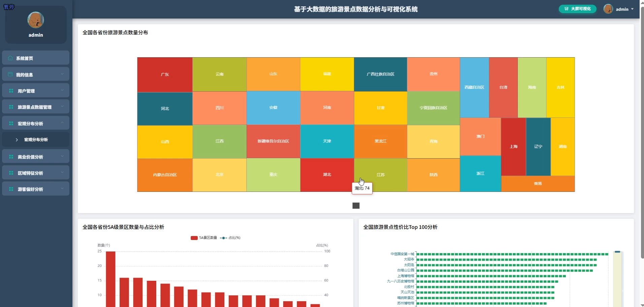Click the tallest red bar in 5A chart
The image size is (644, 307).
pos(110,279)
